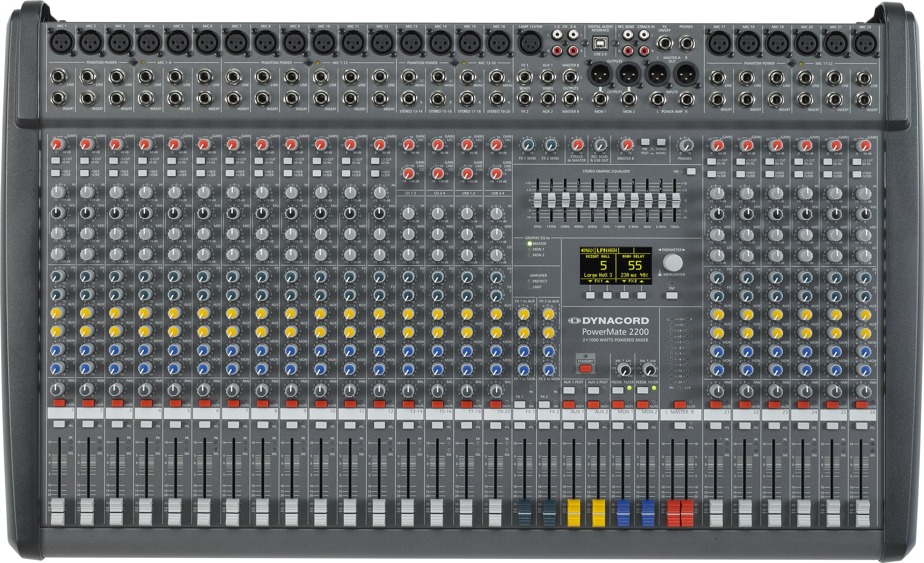Enable LO CUT 80 Hz on channel 1

click(x=55, y=160)
